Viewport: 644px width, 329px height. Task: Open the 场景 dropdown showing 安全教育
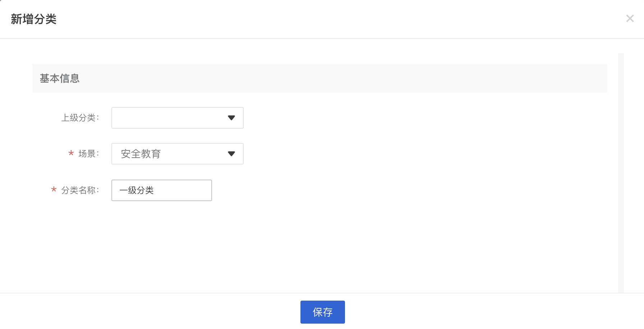(x=178, y=154)
